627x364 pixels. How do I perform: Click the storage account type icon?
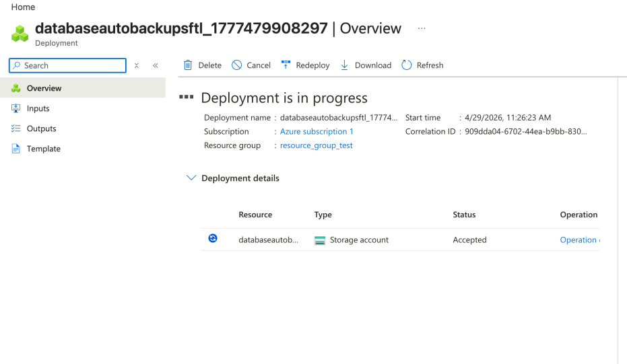coord(321,240)
